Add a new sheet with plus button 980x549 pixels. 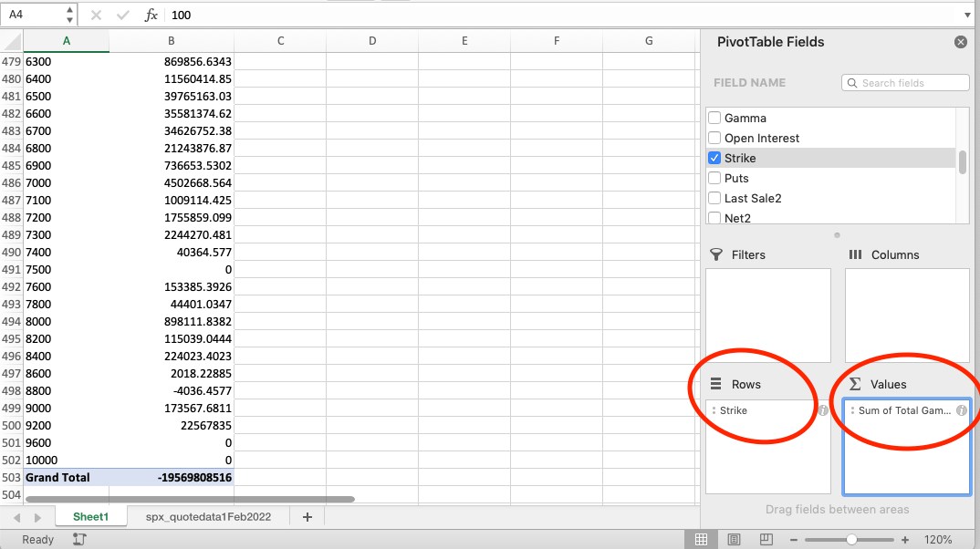[x=307, y=516]
